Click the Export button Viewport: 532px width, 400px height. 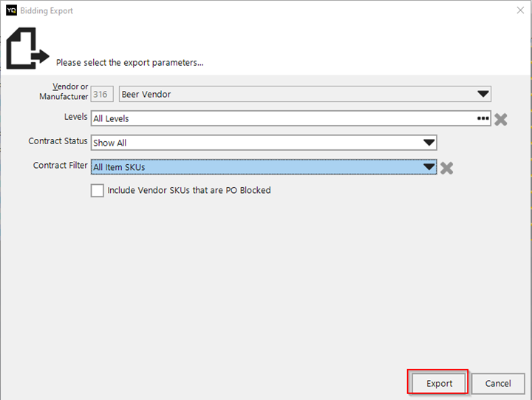[x=439, y=383]
